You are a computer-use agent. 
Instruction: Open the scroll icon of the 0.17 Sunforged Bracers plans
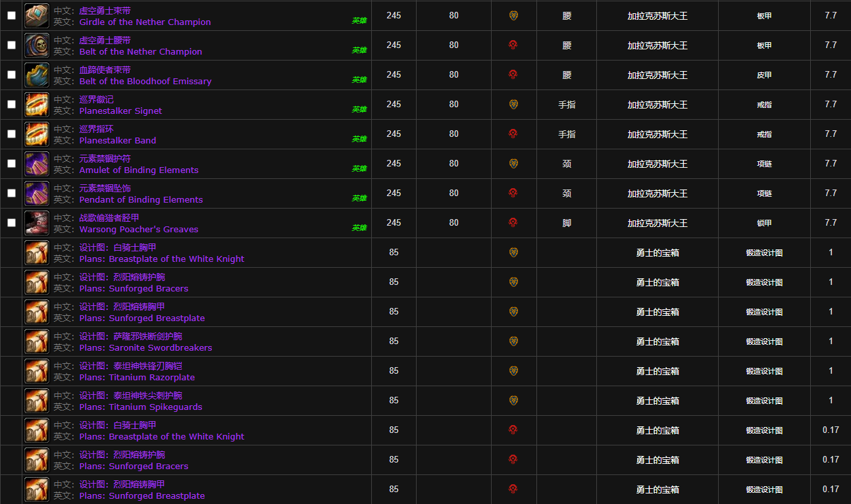pos(37,460)
